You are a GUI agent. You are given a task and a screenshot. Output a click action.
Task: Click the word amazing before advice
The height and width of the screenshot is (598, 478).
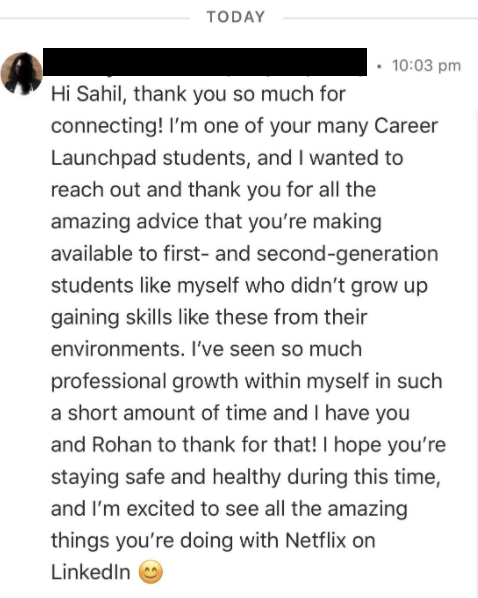(91, 222)
